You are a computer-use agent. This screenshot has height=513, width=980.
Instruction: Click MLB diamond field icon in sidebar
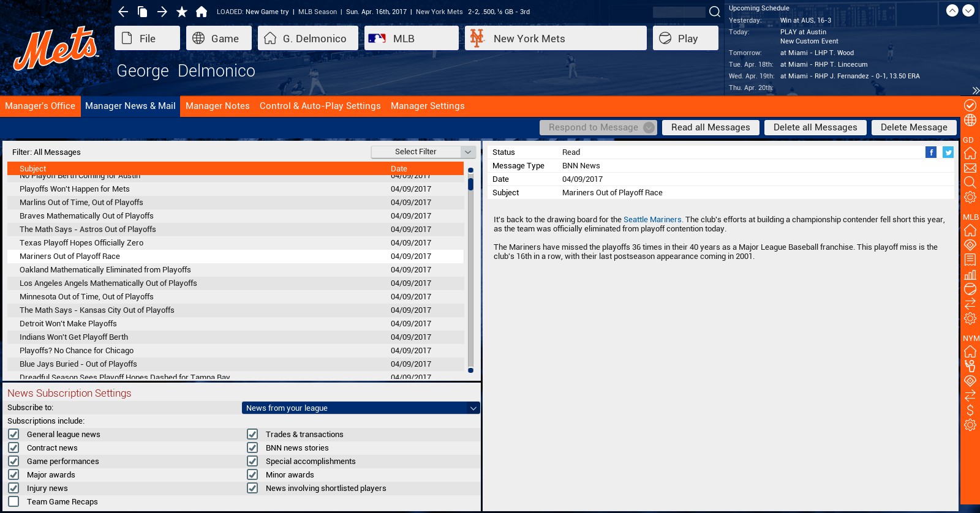pyautogui.click(x=970, y=245)
